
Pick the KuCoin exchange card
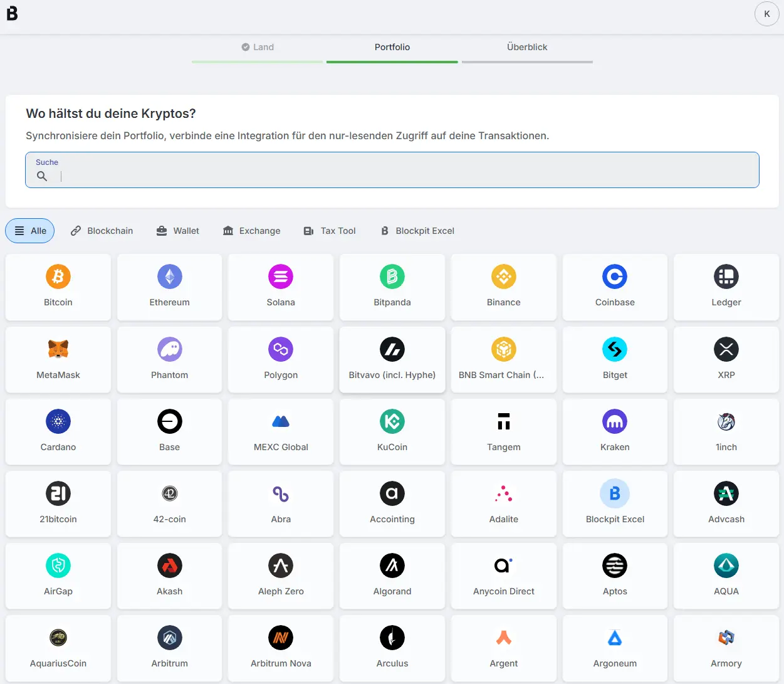(x=392, y=432)
